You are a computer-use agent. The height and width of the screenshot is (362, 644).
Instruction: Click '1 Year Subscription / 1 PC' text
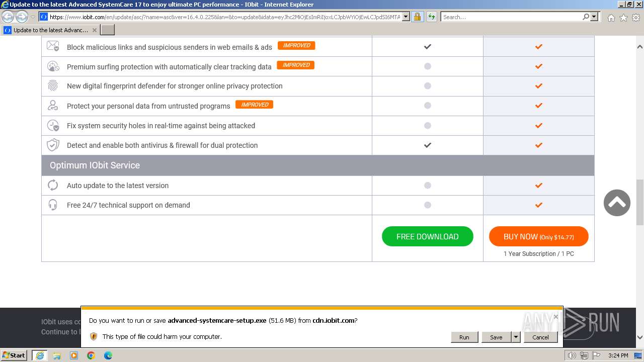539,254
